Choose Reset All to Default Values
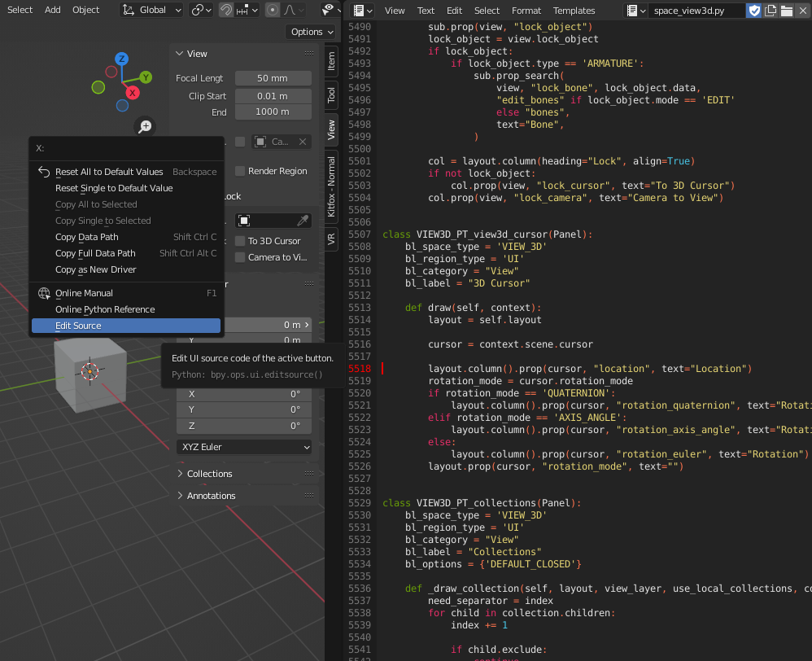 point(126,172)
